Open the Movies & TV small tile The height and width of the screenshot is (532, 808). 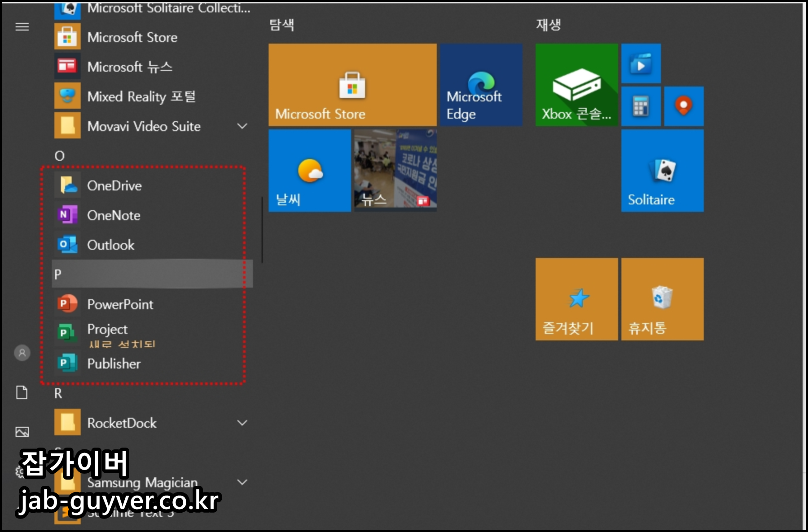tap(641, 63)
